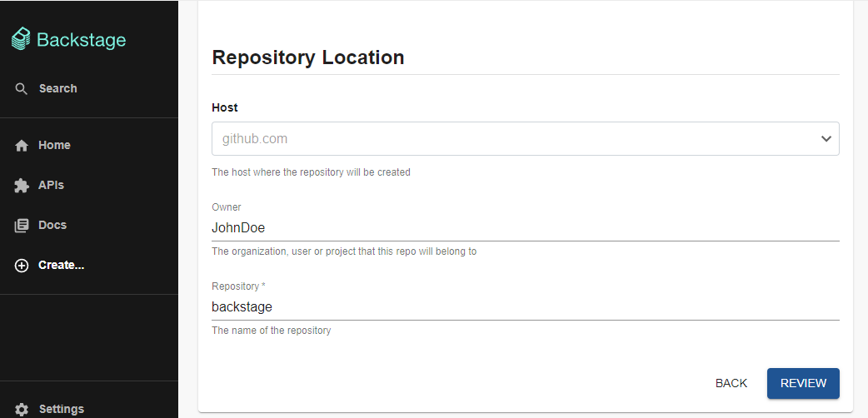Viewport: 868px width, 418px height.
Task: Focus the Owner input field
Action: (525, 227)
